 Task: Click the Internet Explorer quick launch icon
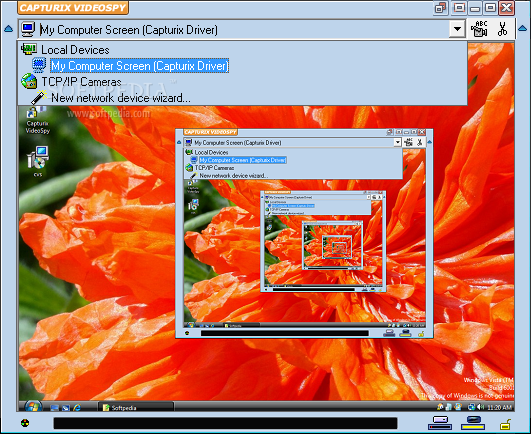(77, 407)
